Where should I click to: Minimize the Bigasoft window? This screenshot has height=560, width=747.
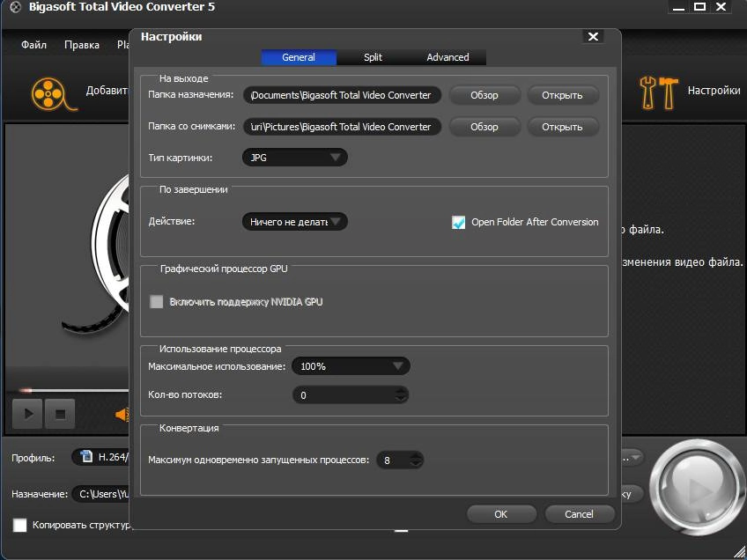[678, 8]
